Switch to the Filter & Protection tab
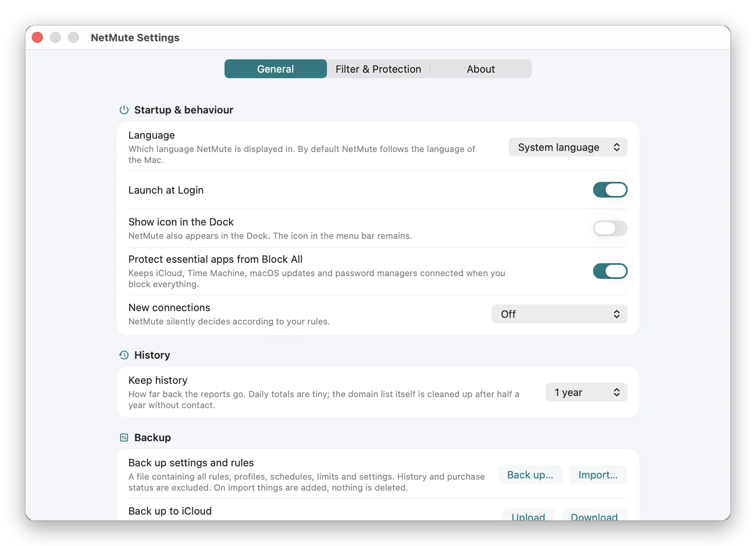 point(378,69)
